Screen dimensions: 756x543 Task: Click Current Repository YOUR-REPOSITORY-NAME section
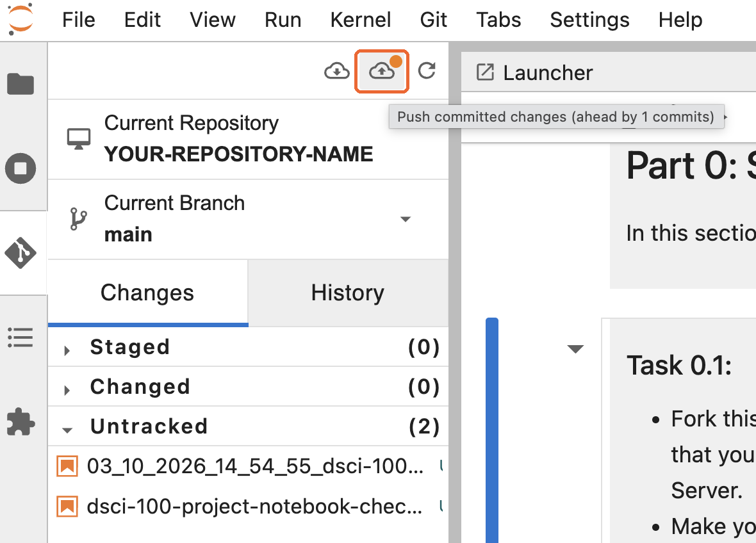point(249,139)
